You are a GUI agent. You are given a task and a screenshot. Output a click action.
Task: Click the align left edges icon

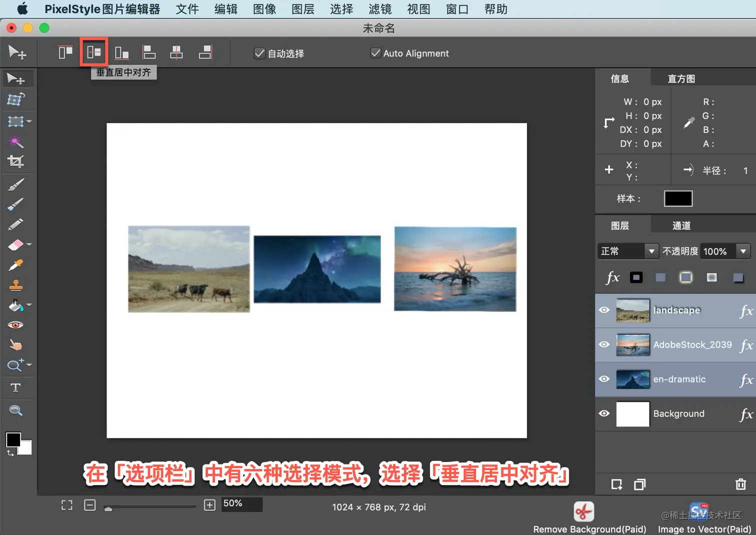click(149, 52)
